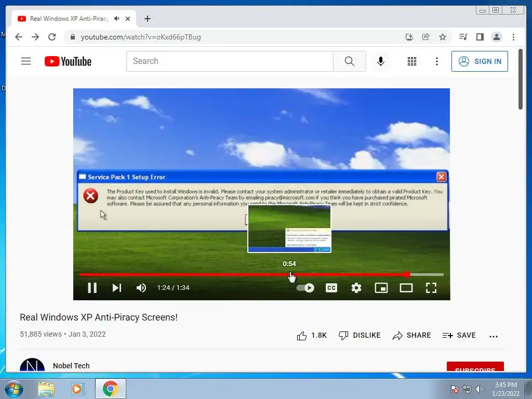The width and height of the screenshot is (532, 399).
Task: Open more actions ellipsis below video
Action: pos(494,336)
